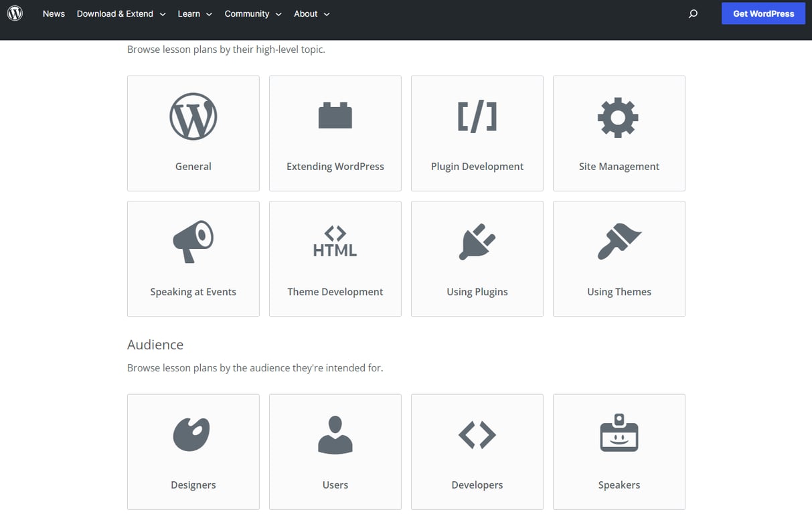812x514 pixels.
Task: Open the About dropdown menu
Action: [311, 13]
